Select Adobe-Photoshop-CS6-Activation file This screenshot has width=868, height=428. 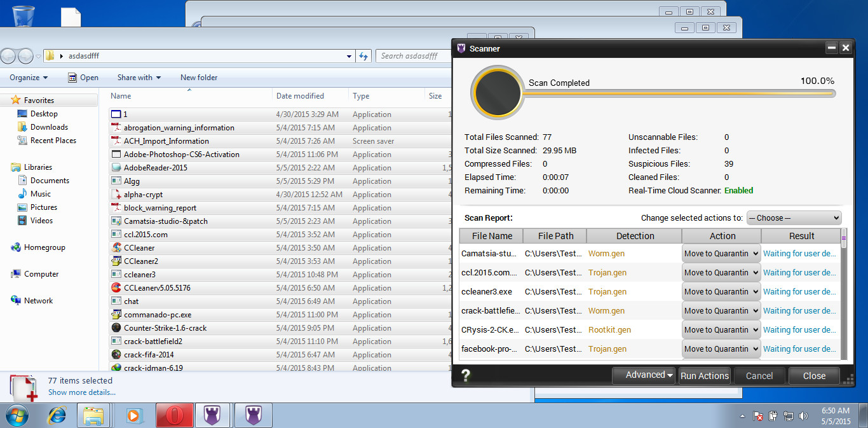(181, 155)
